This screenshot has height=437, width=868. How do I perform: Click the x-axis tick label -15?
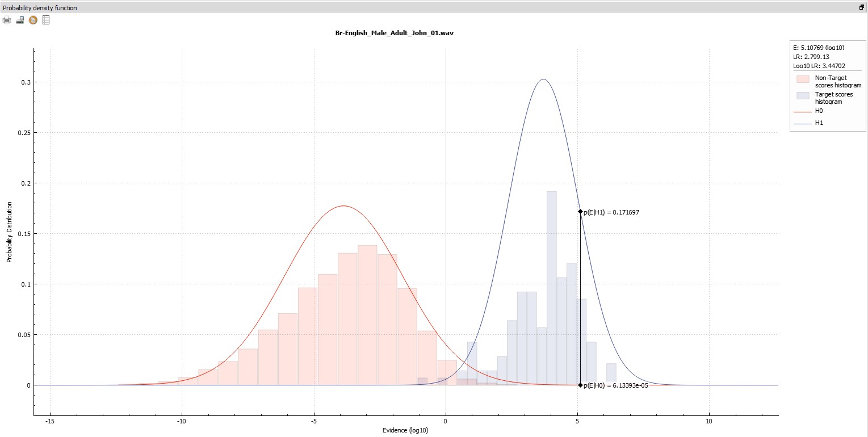point(50,422)
